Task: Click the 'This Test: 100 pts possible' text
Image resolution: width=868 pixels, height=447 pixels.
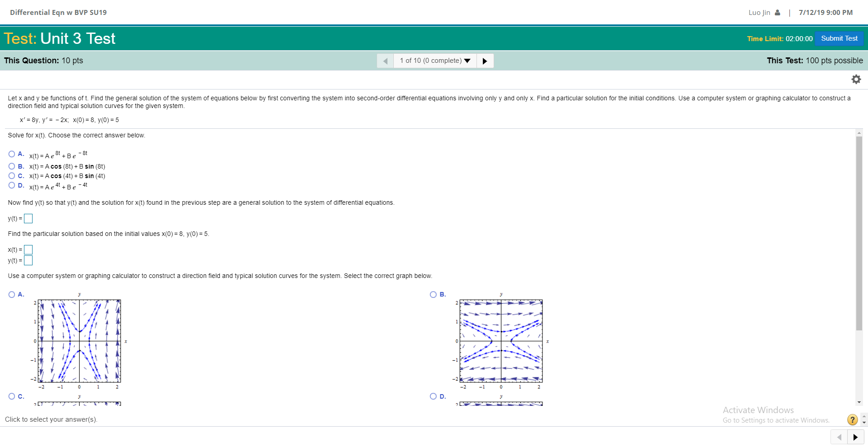Action: pyautogui.click(x=815, y=61)
